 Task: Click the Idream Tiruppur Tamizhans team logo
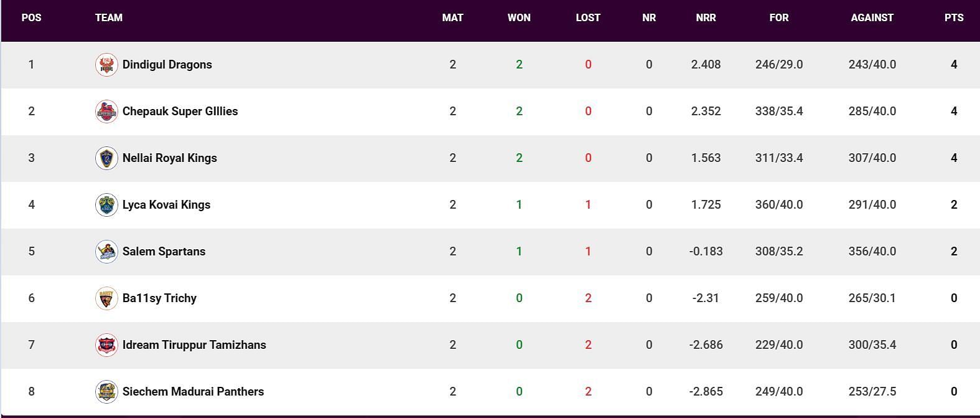pyautogui.click(x=106, y=345)
